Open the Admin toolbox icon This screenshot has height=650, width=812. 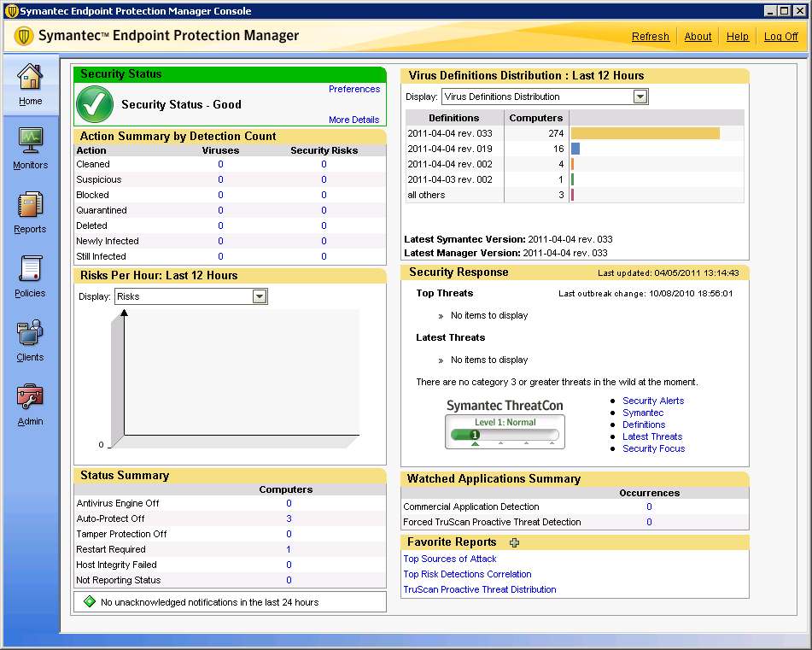(30, 397)
